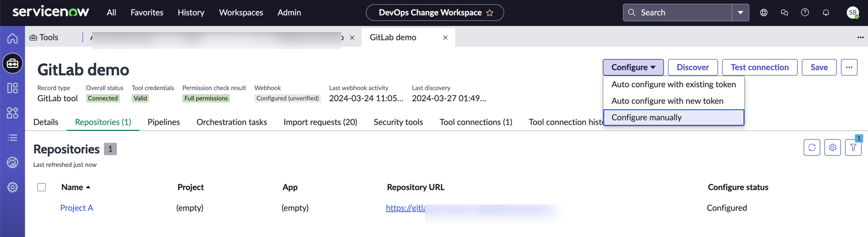
Task: Switch to Tool connections (1) tab
Action: pos(476,122)
